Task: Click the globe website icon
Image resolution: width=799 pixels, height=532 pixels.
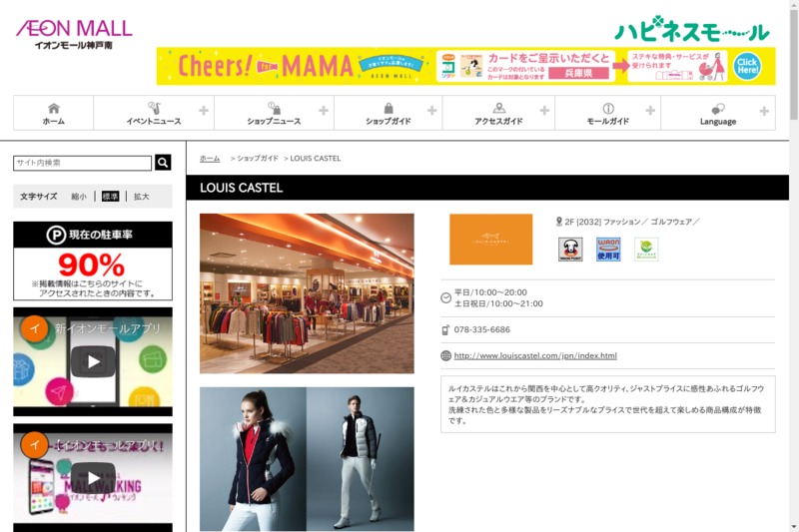Action: coord(445,356)
